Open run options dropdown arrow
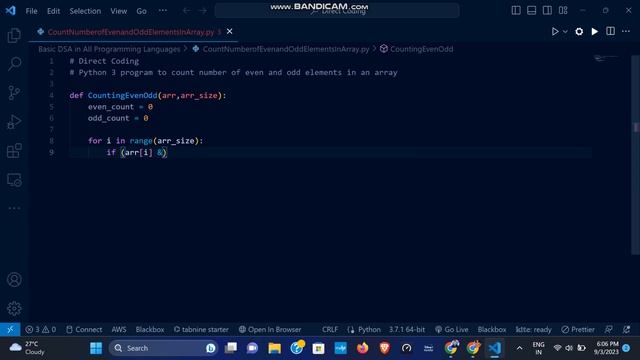The width and height of the screenshot is (640, 360). click(565, 31)
